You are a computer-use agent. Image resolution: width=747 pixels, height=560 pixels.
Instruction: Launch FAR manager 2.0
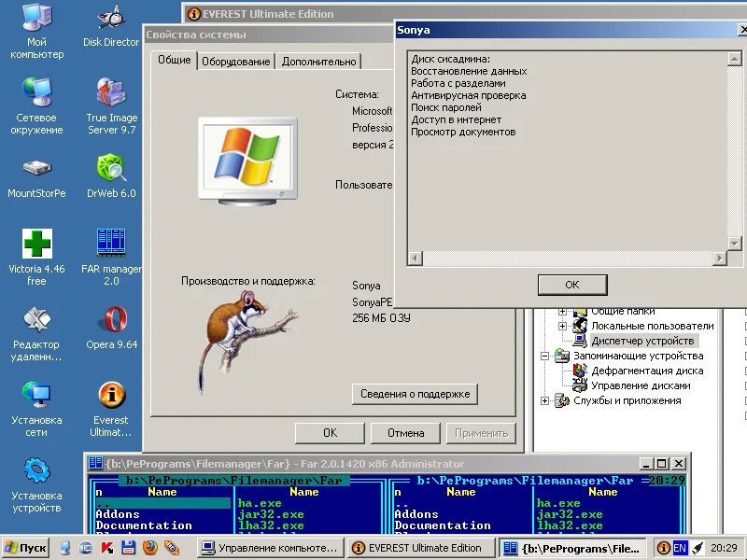(111, 245)
